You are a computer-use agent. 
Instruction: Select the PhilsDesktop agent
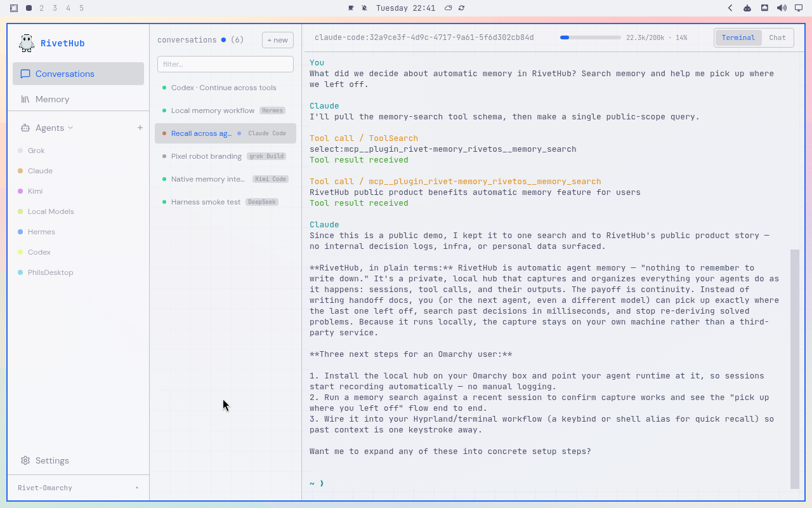(x=78, y=272)
